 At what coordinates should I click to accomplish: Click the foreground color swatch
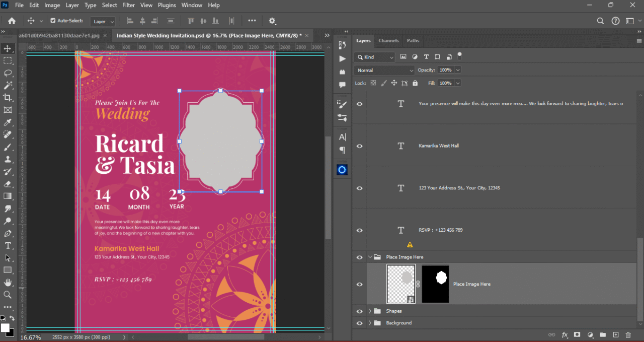pos(5,328)
